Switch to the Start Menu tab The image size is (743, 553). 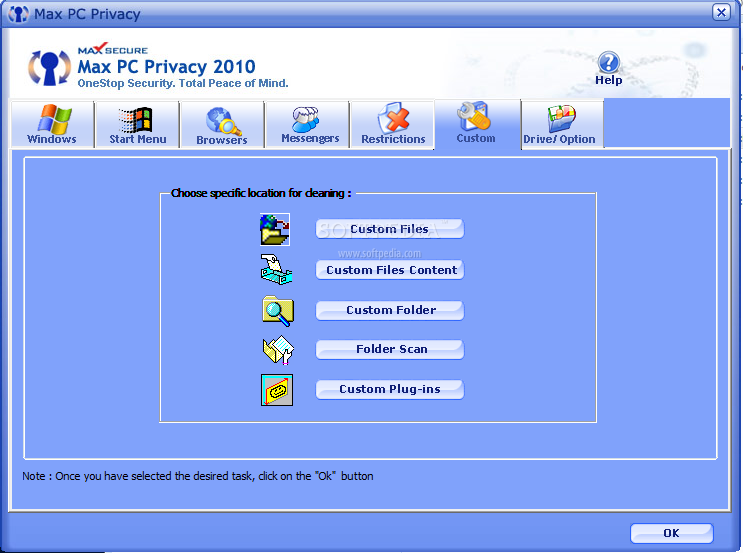click(137, 125)
